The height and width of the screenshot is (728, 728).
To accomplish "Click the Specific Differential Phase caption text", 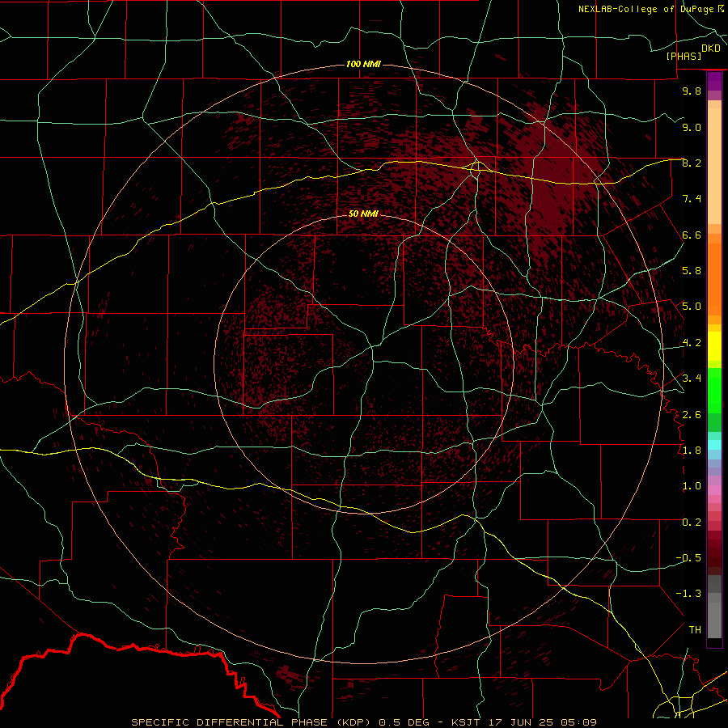I will pyautogui.click(x=363, y=722).
